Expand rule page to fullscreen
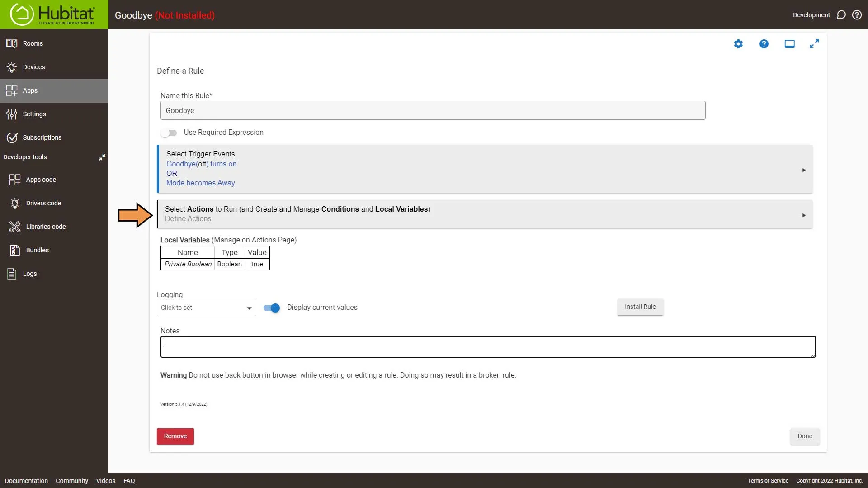The image size is (868, 488). click(814, 44)
